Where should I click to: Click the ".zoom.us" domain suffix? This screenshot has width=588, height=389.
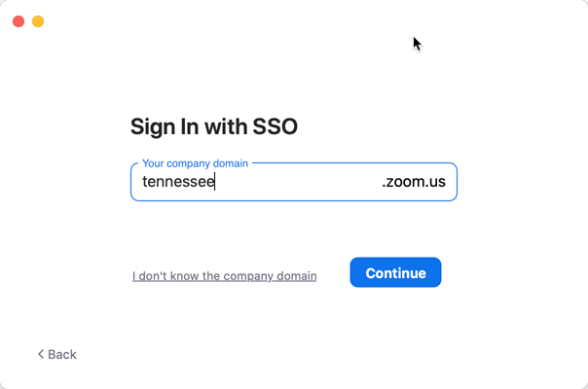coord(414,182)
